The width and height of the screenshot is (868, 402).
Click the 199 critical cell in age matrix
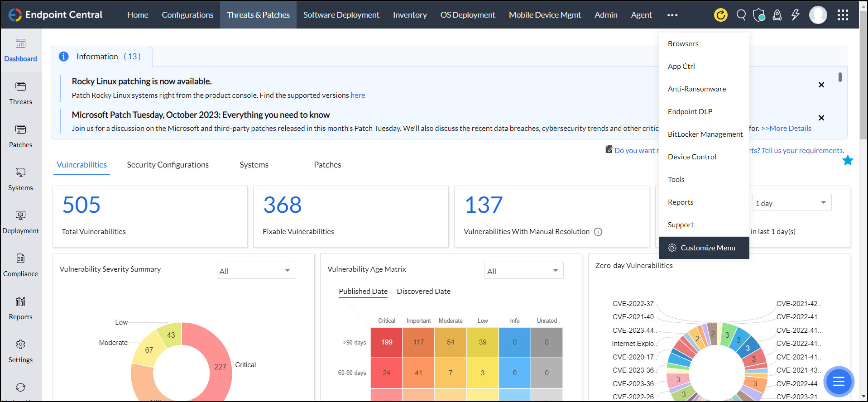[387, 342]
